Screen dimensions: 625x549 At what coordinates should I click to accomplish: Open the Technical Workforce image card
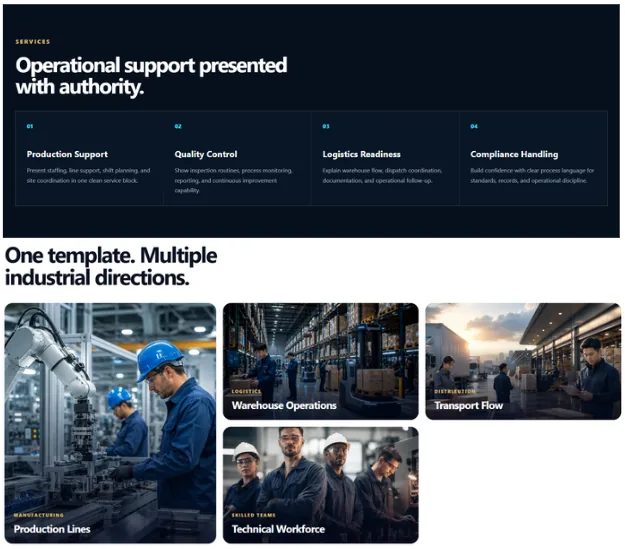[x=320, y=485]
